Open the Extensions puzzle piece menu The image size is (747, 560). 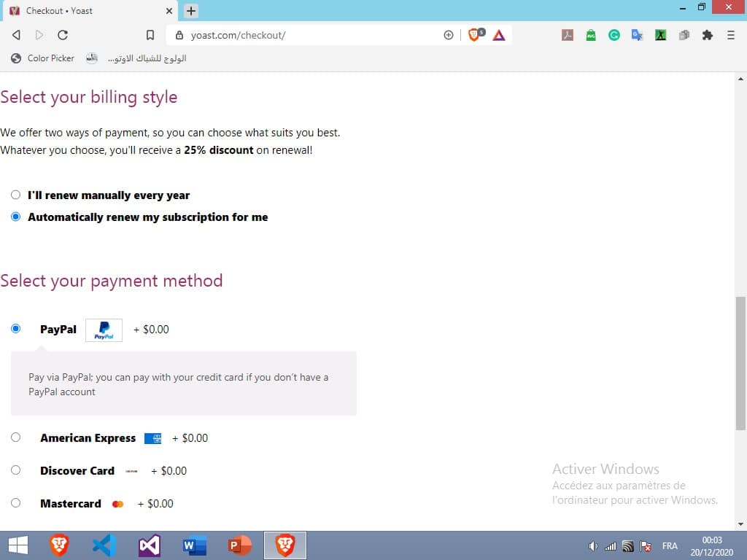pos(708,35)
